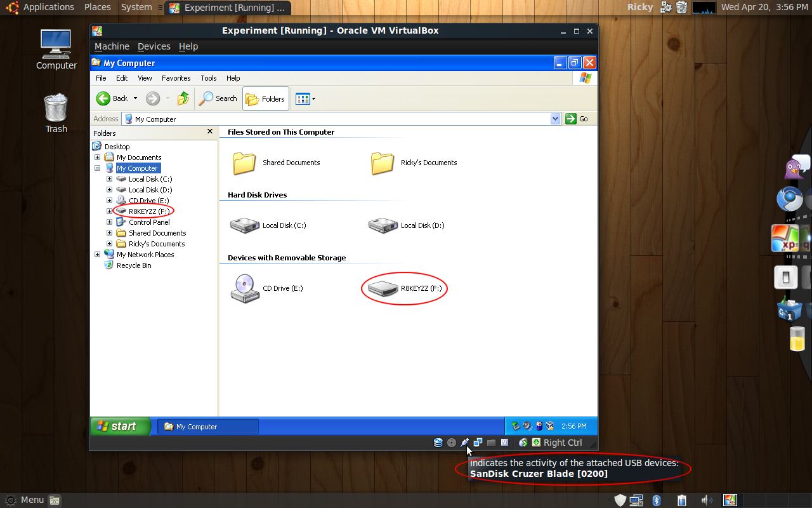Click the XP battery tray icon
This screenshot has height=508, width=812.
539,426
